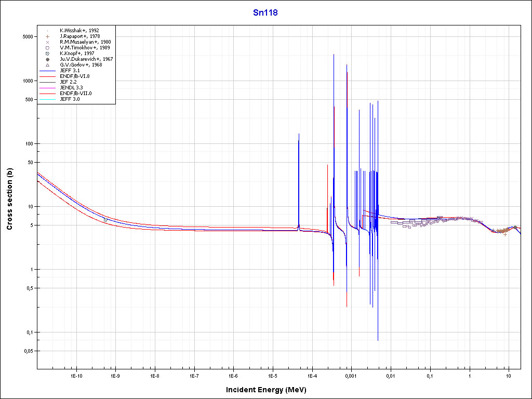Click the K.Knopf 1997 legend marker symbol

[47, 54]
